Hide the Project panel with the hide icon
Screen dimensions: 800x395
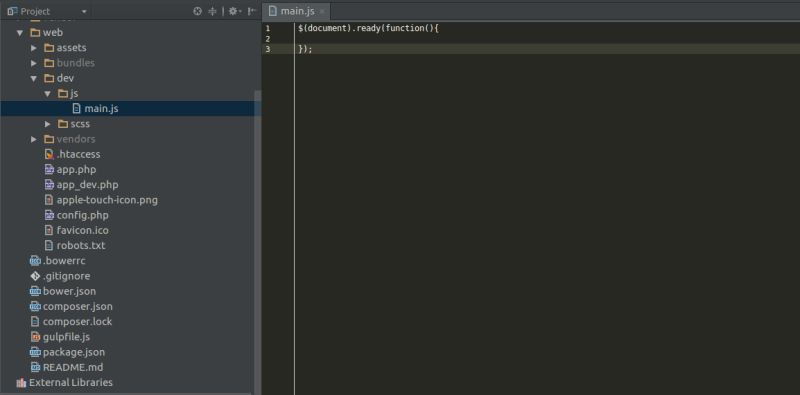[252, 11]
